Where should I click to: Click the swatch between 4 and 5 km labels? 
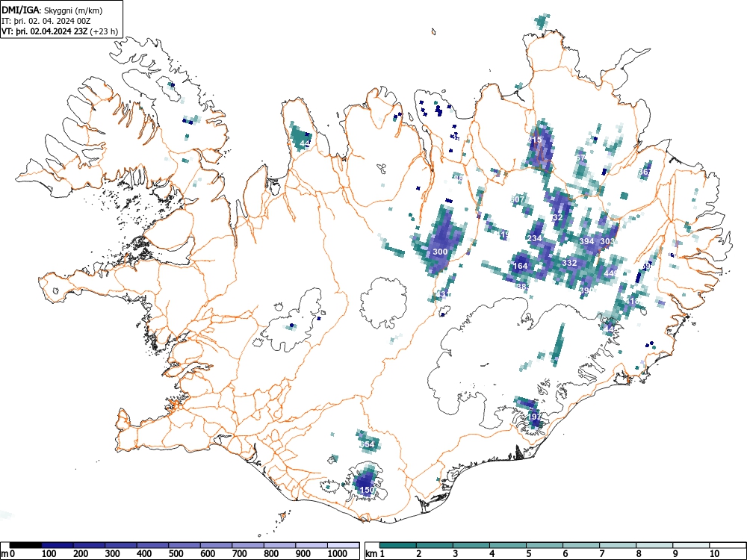pos(508,545)
